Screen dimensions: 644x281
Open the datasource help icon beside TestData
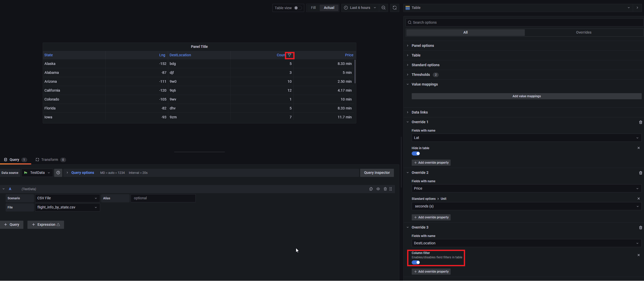[x=58, y=173]
